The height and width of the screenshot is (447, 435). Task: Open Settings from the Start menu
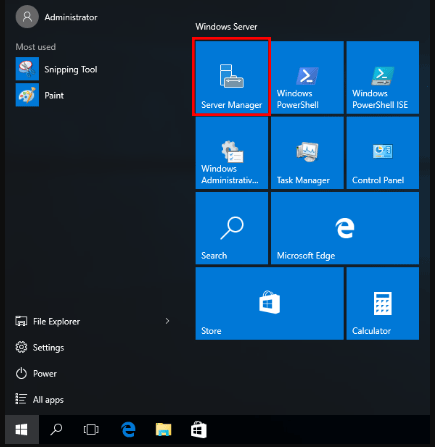point(40,347)
